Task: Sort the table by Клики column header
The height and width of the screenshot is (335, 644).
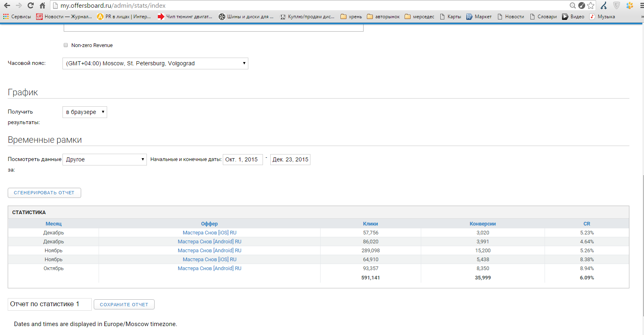Action: tap(370, 224)
